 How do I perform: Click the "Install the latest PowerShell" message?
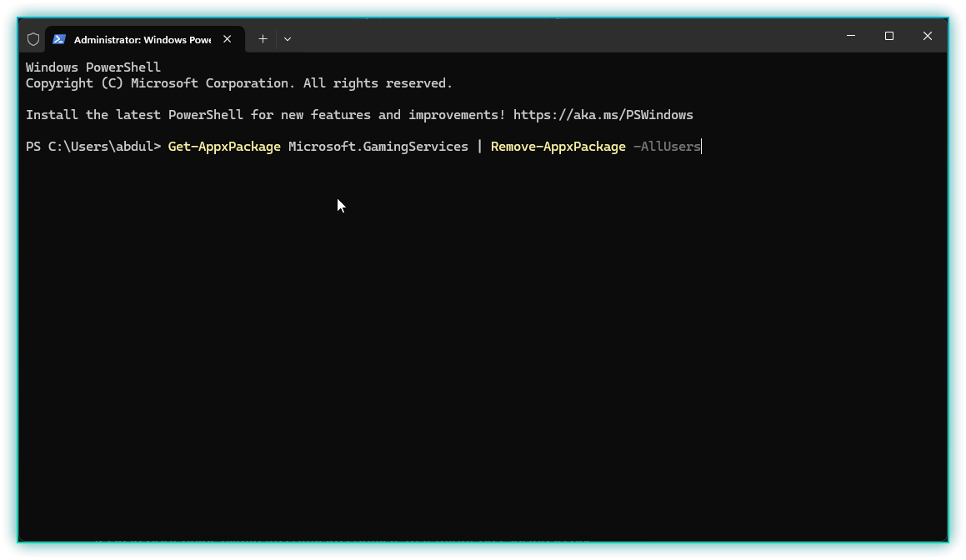pyautogui.click(x=265, y=115)
